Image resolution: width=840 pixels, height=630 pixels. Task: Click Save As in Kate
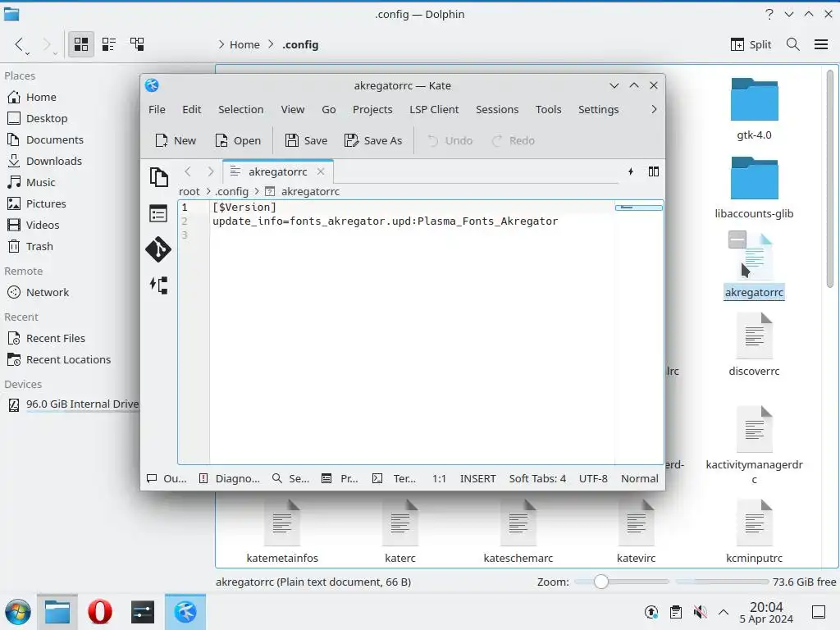point(373,140)
